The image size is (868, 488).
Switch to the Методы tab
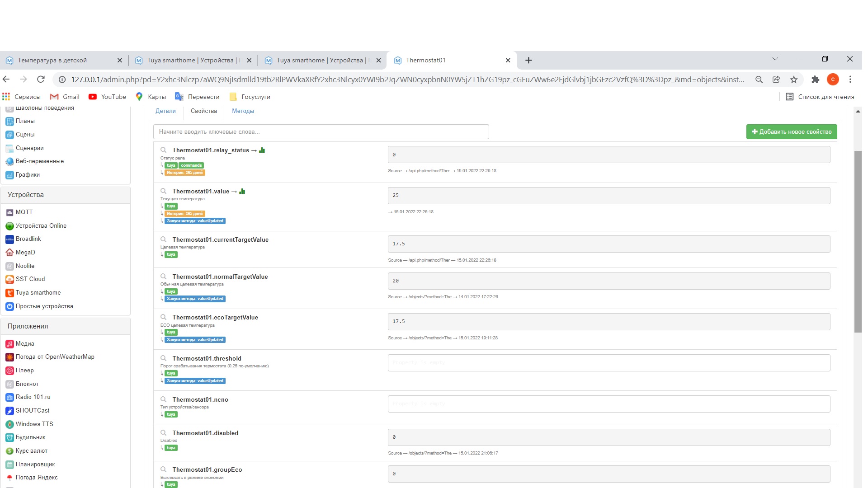coord(243,111)
